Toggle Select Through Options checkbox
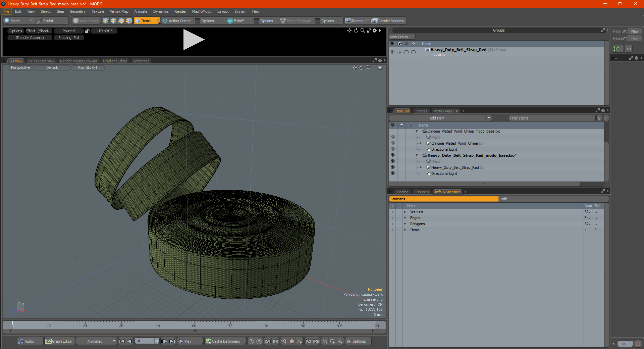Screen dimensions: 644x349 point(318,21)
